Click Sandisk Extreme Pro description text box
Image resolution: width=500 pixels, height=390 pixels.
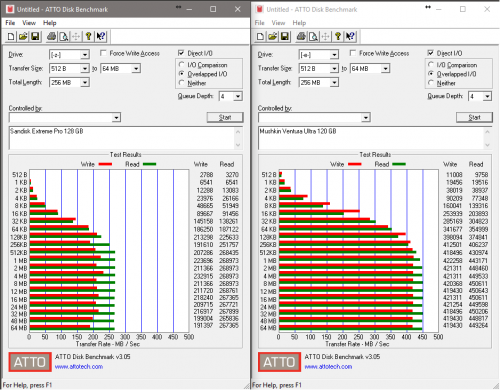[122, 138]
